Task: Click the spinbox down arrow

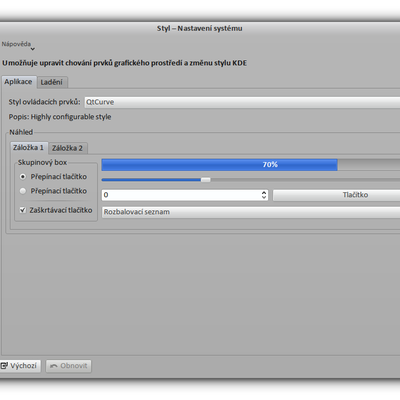Action: pos(264,197)
